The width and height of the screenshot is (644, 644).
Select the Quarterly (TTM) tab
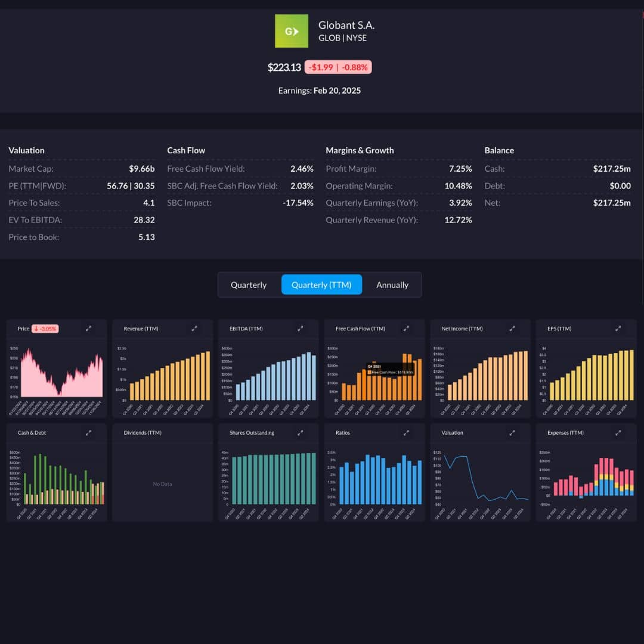[321, 284]
